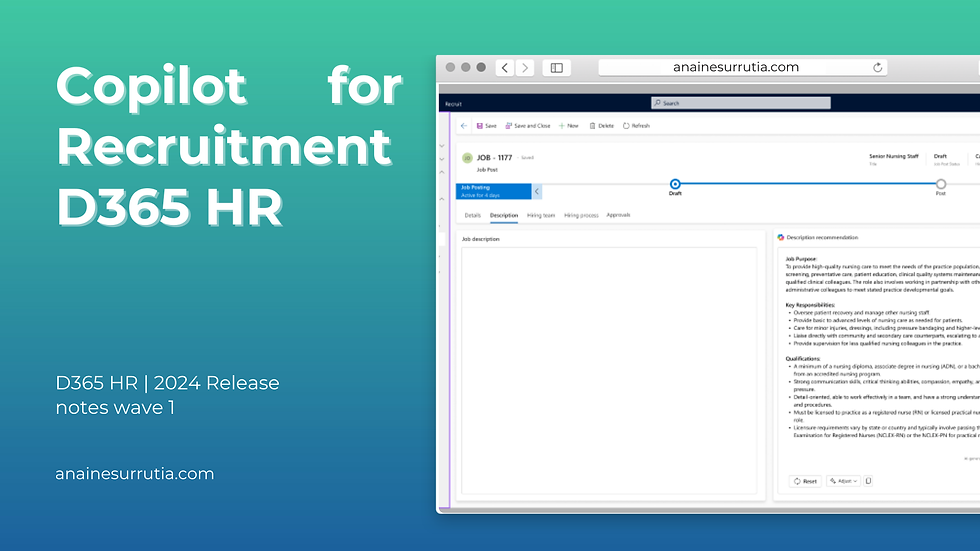
Task: Click the Draft job post status
Action: click(x=940, y=156)
